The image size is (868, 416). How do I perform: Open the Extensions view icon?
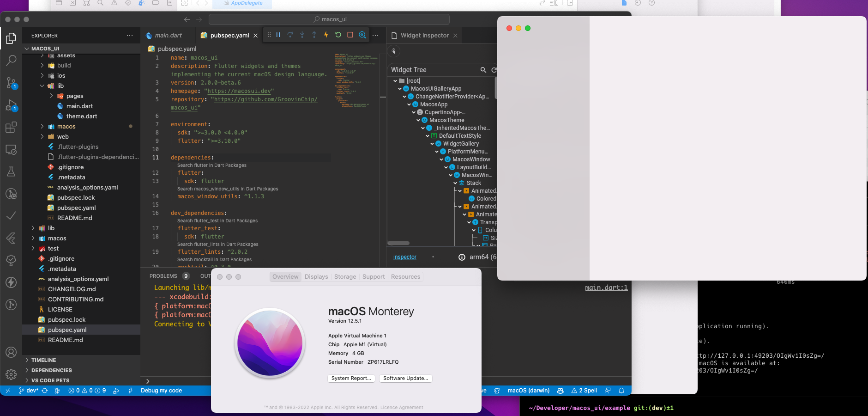[11, 127]
